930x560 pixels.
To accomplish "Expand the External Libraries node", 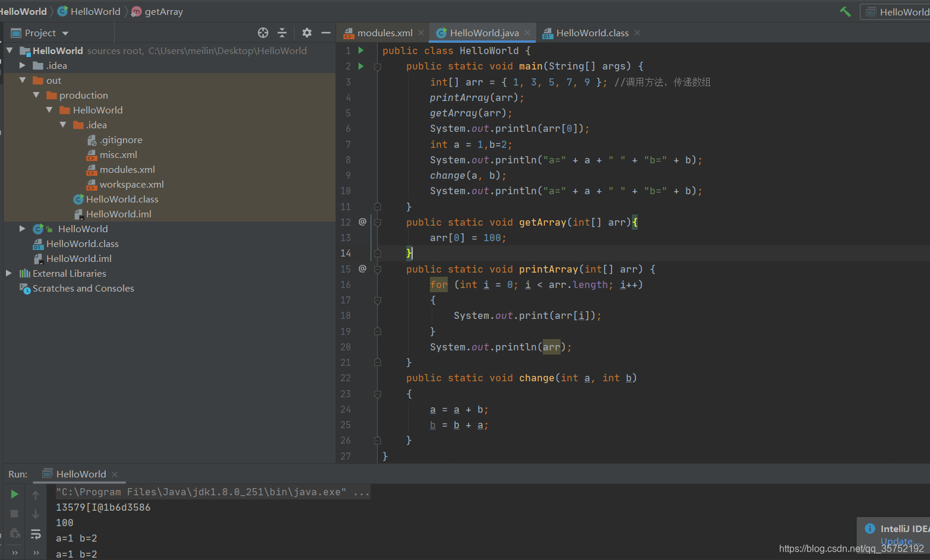I will tap(8, 273).
